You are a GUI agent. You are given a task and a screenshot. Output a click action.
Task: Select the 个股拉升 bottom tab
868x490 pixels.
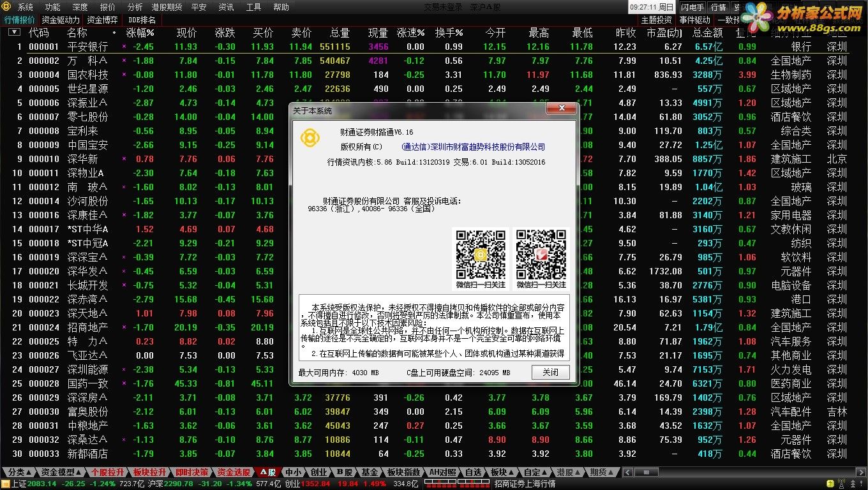tap(107, 472)
